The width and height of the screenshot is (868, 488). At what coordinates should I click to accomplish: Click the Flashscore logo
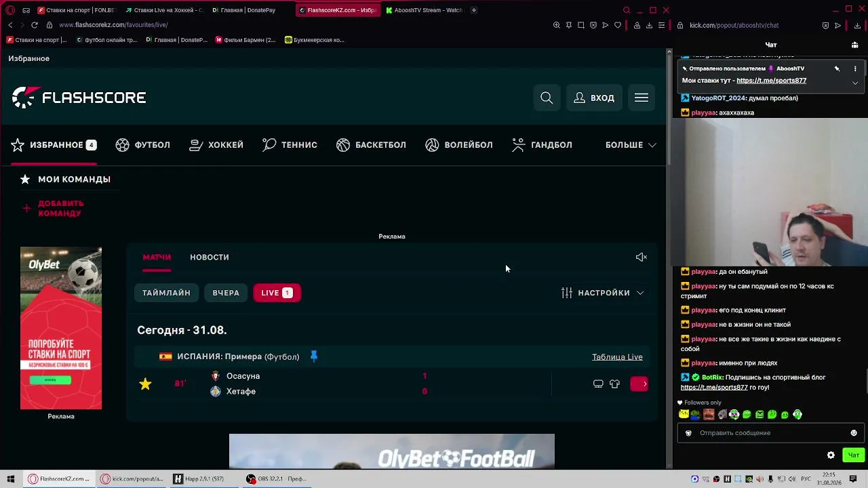click(79, 98)
